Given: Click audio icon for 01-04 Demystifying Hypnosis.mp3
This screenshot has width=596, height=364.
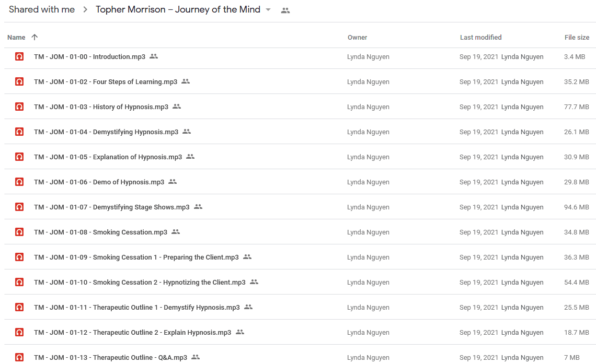Looking at the screenshot, I should pyautogui.click(x=19, y=132).
